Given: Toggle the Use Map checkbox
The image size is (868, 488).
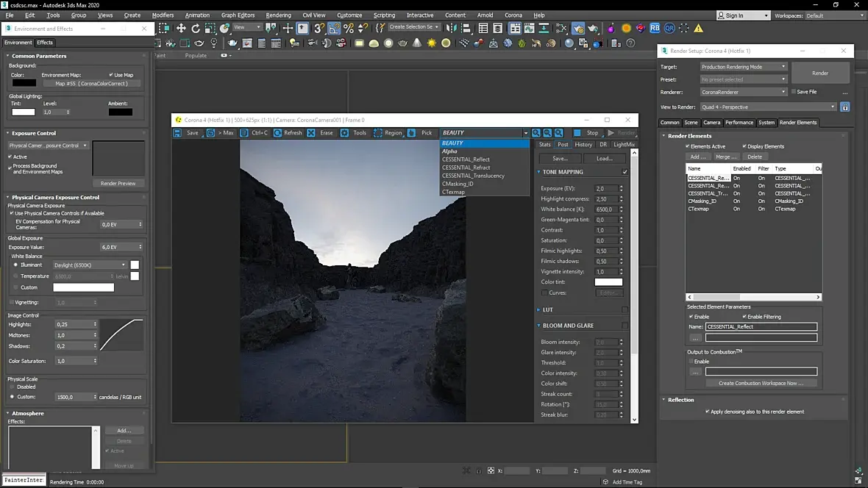Looking at the screenshot, I should pos(111,75).
